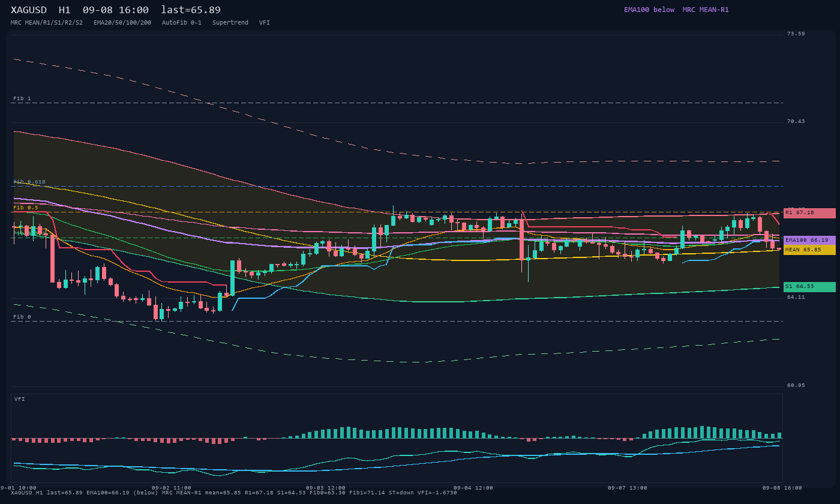This screenshot has width=840, height=504.
Task: Select the 09-02 11:00 time axis label
Action: coord(172,488)
